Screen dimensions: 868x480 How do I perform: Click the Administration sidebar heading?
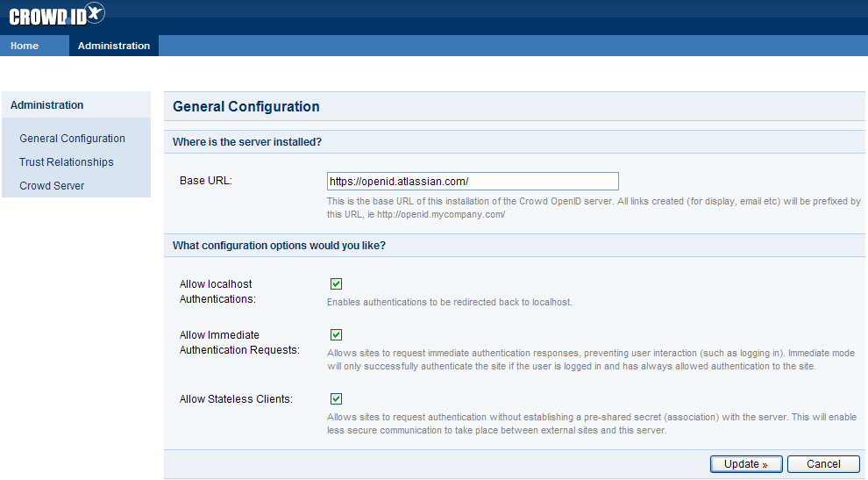47,104
